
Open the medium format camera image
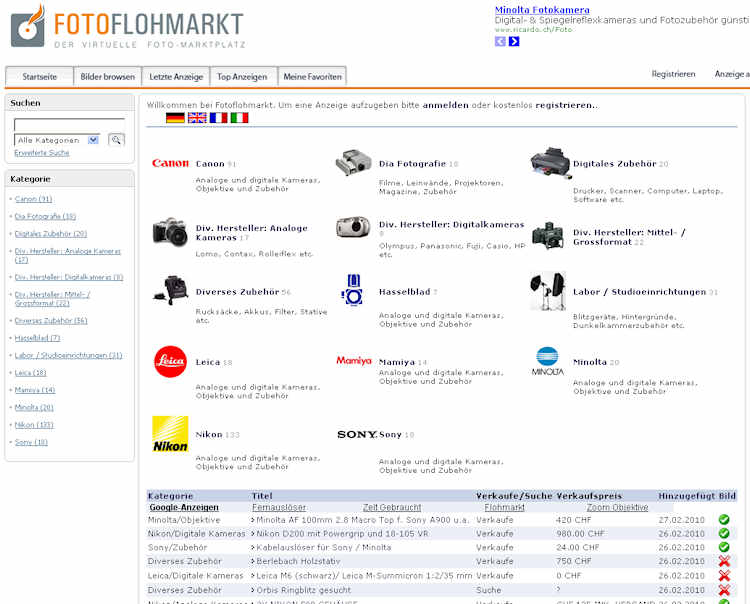(548, 236)
